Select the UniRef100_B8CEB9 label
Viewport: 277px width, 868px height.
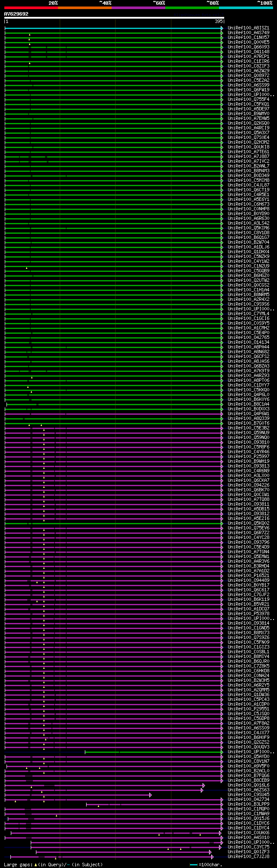[248, 781]
